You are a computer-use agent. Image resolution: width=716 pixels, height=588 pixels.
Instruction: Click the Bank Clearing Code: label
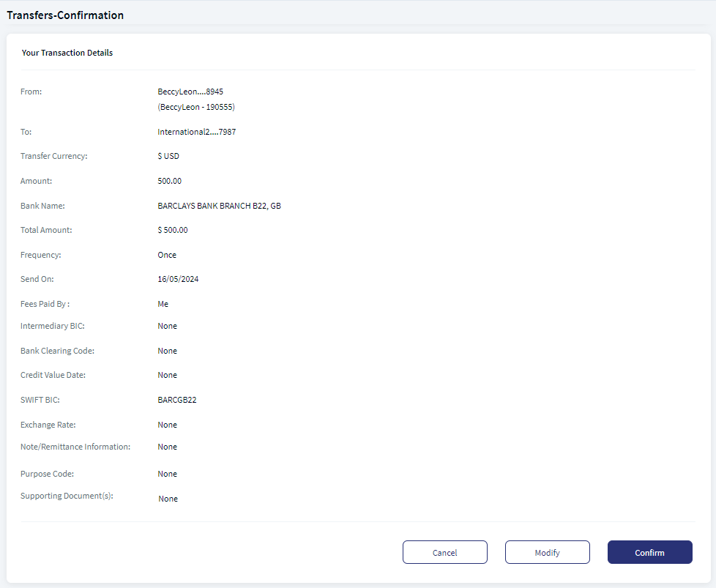[x=58, y=351]
